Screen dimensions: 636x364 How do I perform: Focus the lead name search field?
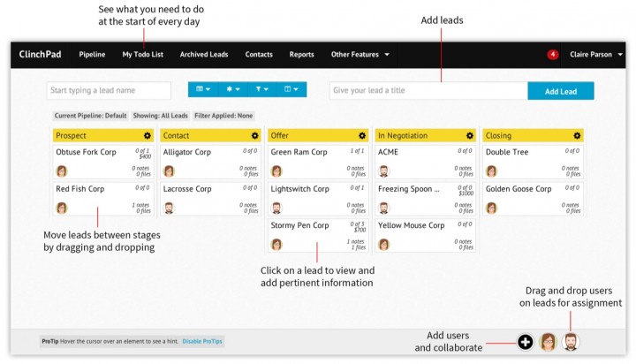pyautogui.click(x=109, y=90)
